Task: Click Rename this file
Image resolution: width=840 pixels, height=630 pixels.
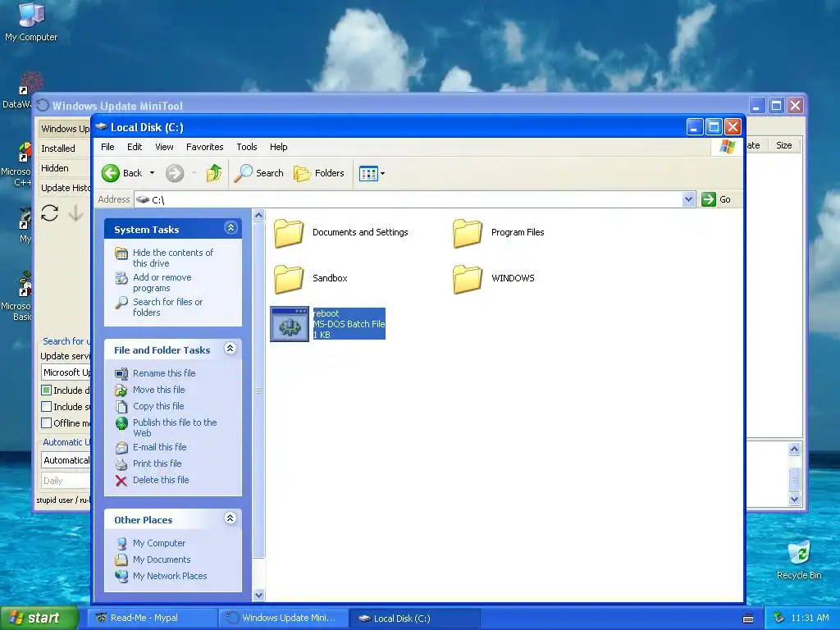Action: click(164, 373)
